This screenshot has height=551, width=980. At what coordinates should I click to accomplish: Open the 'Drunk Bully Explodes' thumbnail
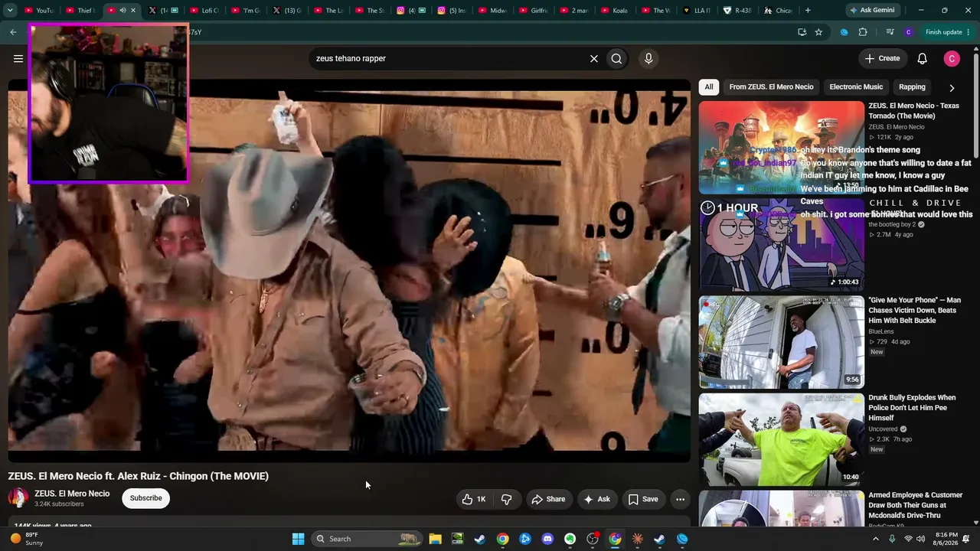(x=781, y=439)
